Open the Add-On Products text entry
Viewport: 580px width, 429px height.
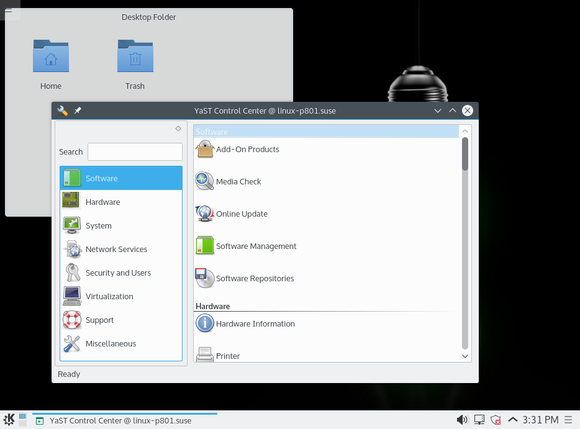point(247,149)
